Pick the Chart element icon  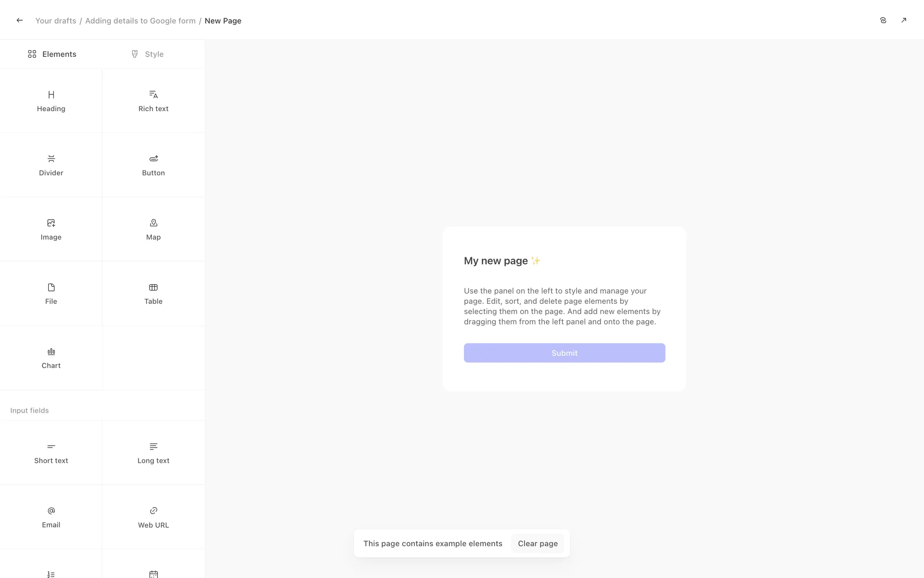pos(51,352)
